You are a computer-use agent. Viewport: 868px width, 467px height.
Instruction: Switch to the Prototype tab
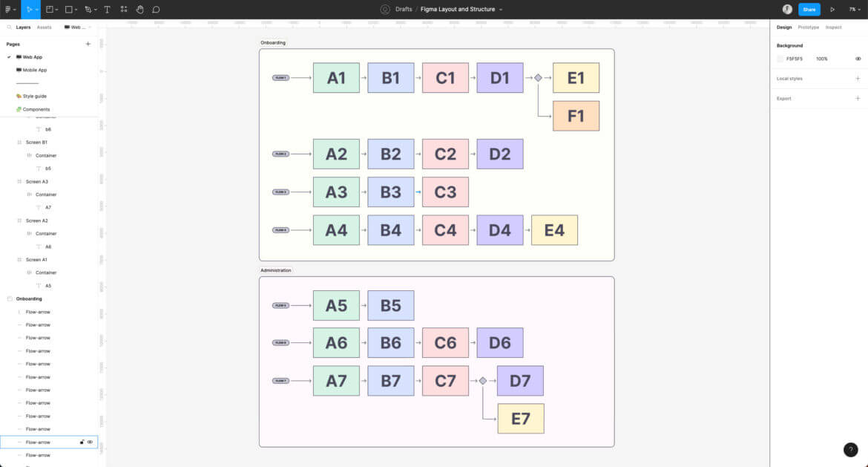pyautogui.click(x=809, y=27)
